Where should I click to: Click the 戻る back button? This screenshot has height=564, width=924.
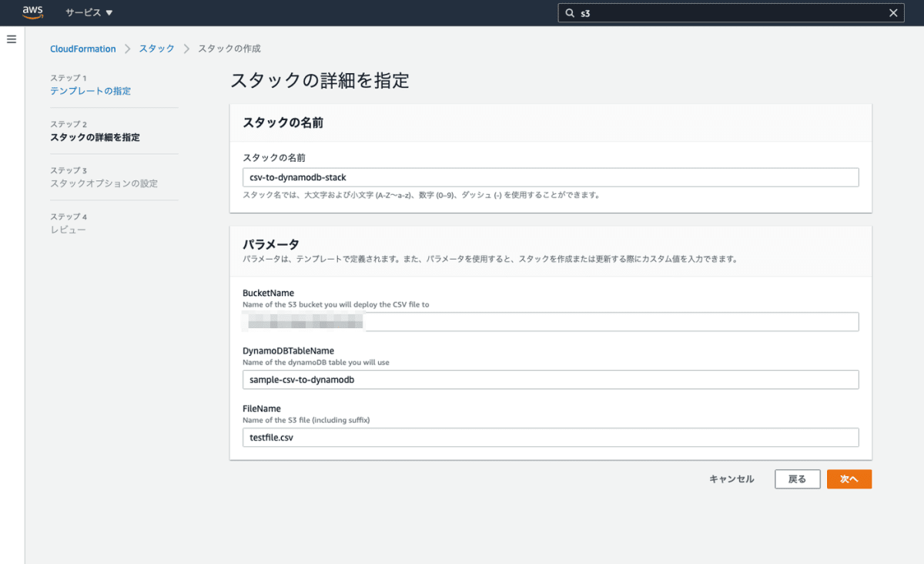tap(798, 479)
